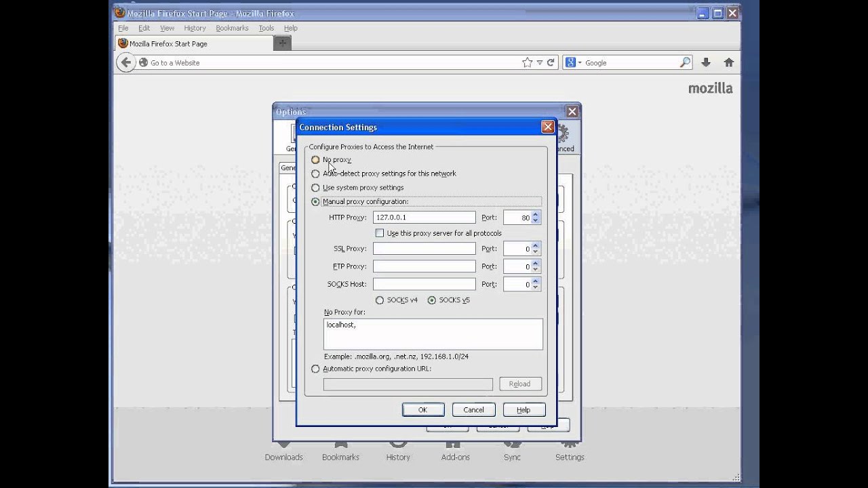Viewport: 868px width, 488px height.
Task: Open Downloads from start page shortcuts
Action: click(283, 451)
